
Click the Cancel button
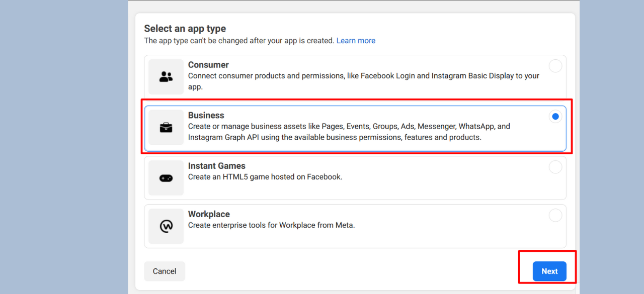(165, 271)
